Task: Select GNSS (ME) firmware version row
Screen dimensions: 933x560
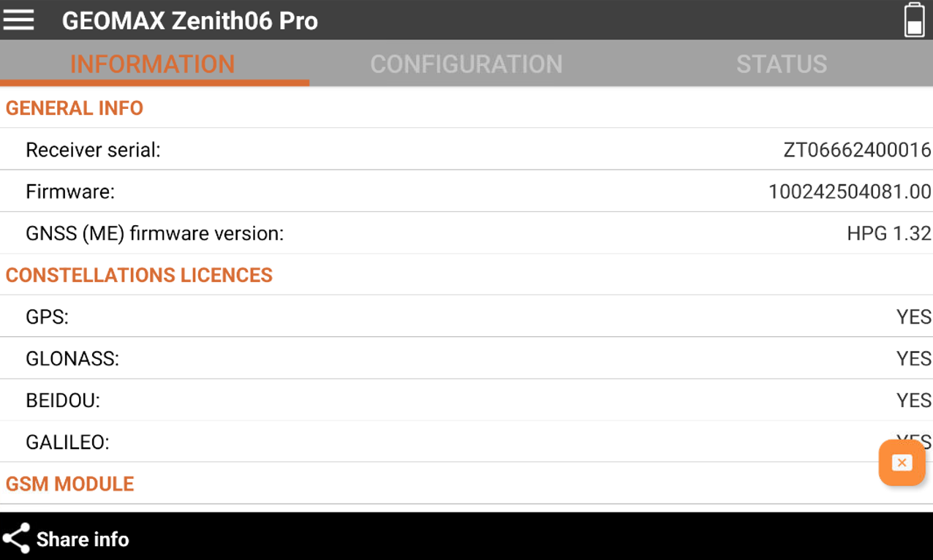Action: [466, 234]
